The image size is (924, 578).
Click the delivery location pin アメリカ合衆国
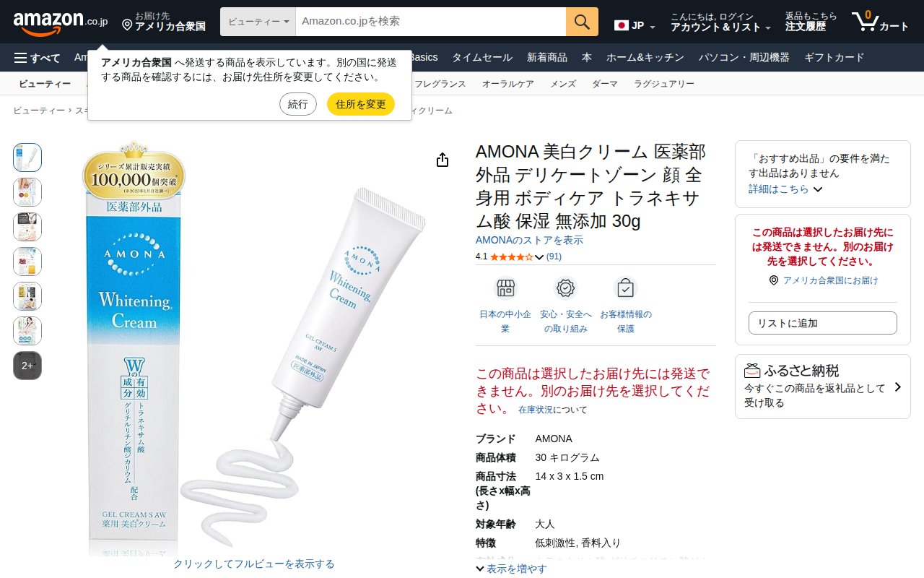[164, 22]
